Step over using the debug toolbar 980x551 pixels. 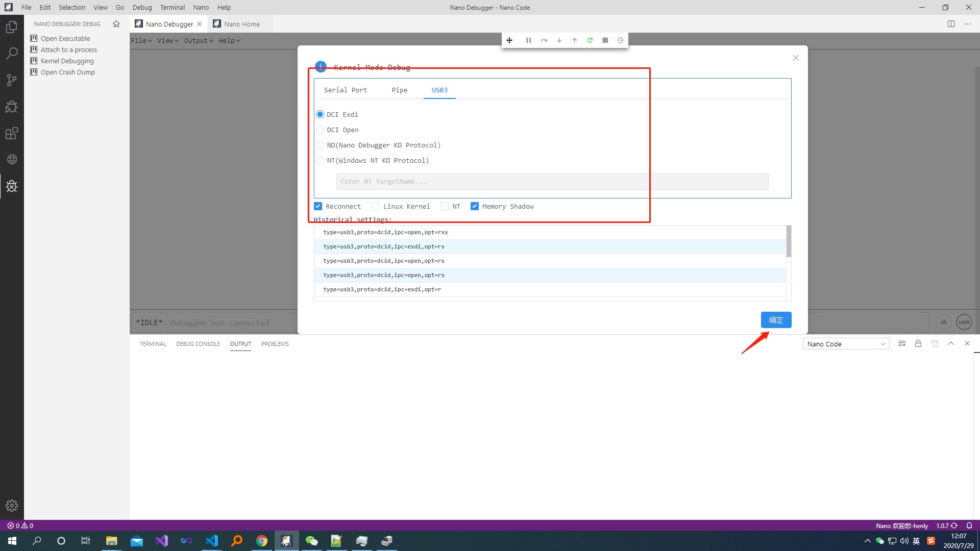[x=544, y=40]
